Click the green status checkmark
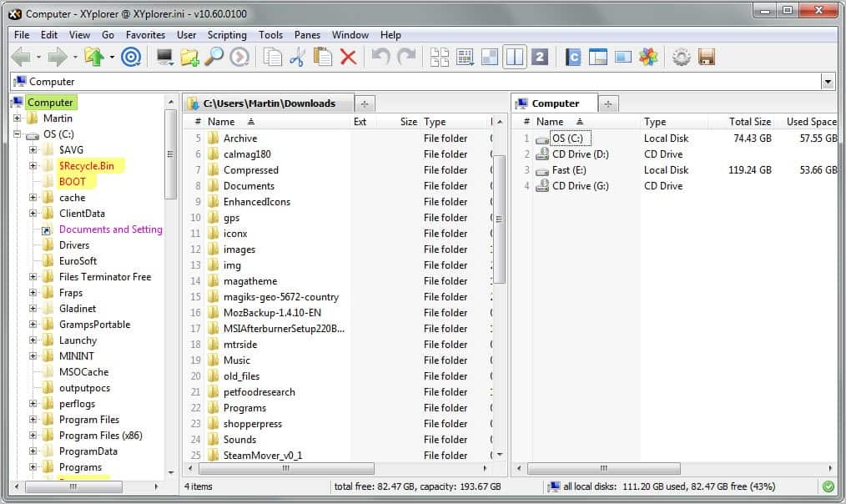The width and height of the screenshot is (846, 504). pyautogui.click(x=828, y=486)
